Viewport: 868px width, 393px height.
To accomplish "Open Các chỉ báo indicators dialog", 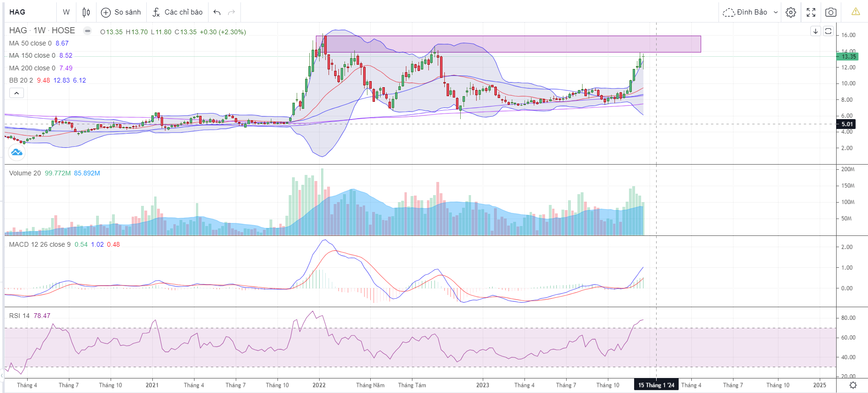I will (x=178, y=12).
